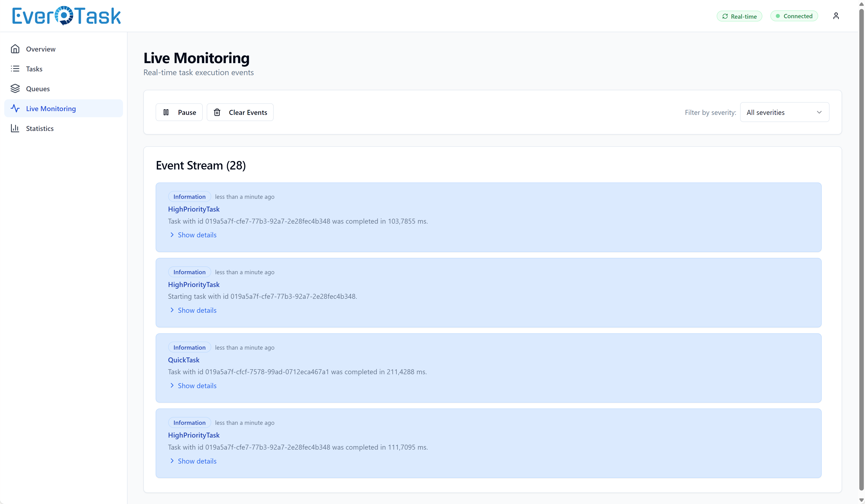The width and height of the screenshot is (865, 504).
Task: Open the user profile icon
Action: coord(836,16)
